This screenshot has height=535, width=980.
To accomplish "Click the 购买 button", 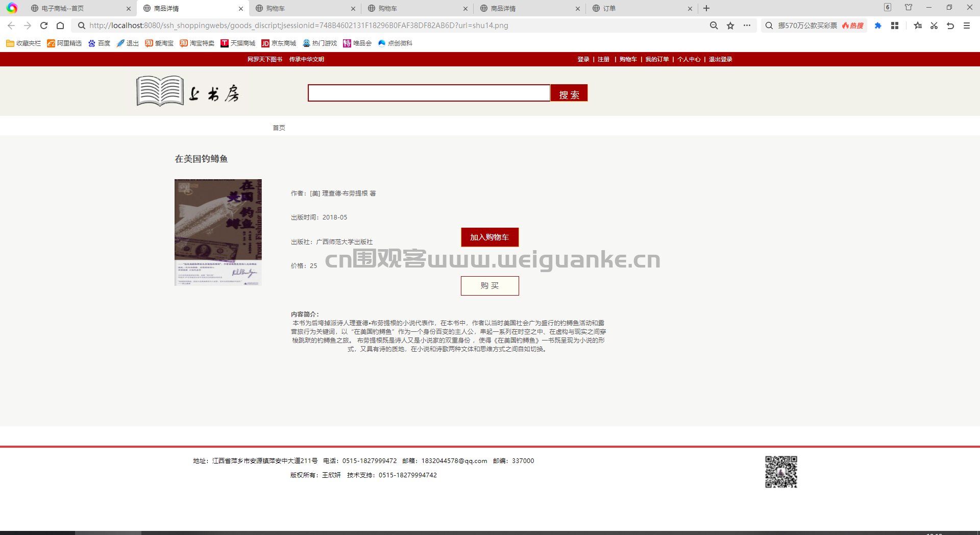I will 489,286.
